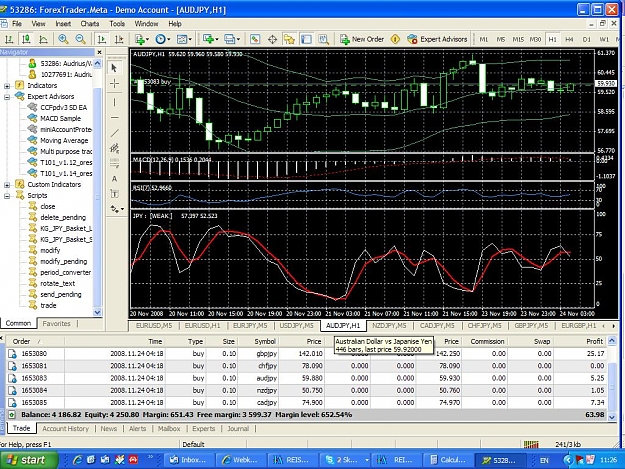Screen dimensions: 625x469
Task: Click the yellow diamond MetaEditor icon
Action: 395,39
